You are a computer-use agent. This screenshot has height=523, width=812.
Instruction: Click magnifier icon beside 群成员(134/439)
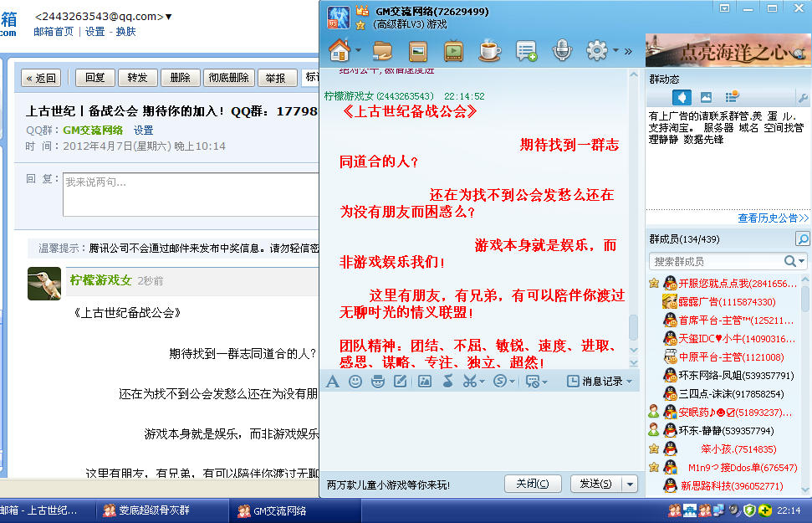(802, 239)
